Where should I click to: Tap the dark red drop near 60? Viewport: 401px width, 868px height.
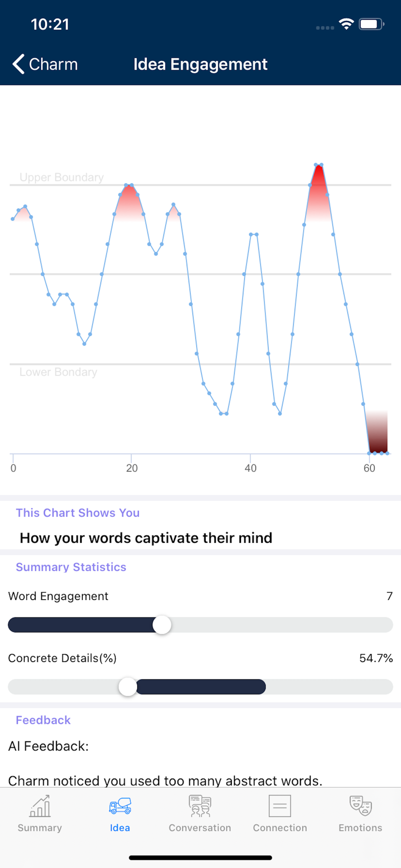377,432
